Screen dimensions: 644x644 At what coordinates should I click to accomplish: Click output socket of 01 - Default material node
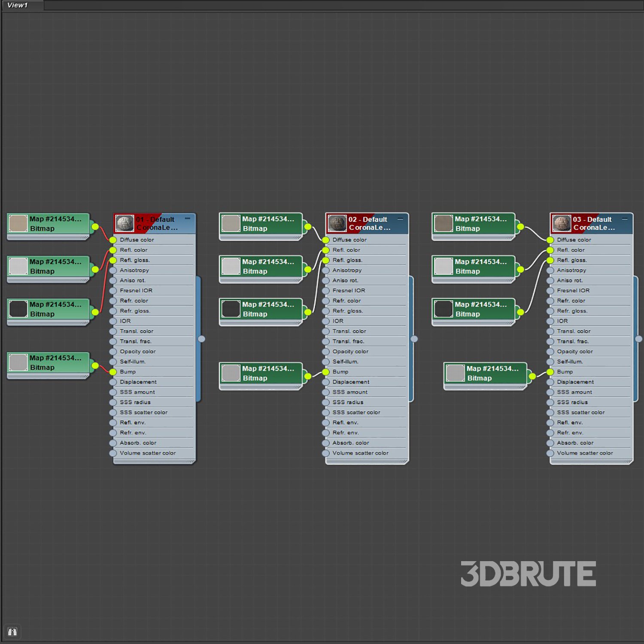coord(201,339)
